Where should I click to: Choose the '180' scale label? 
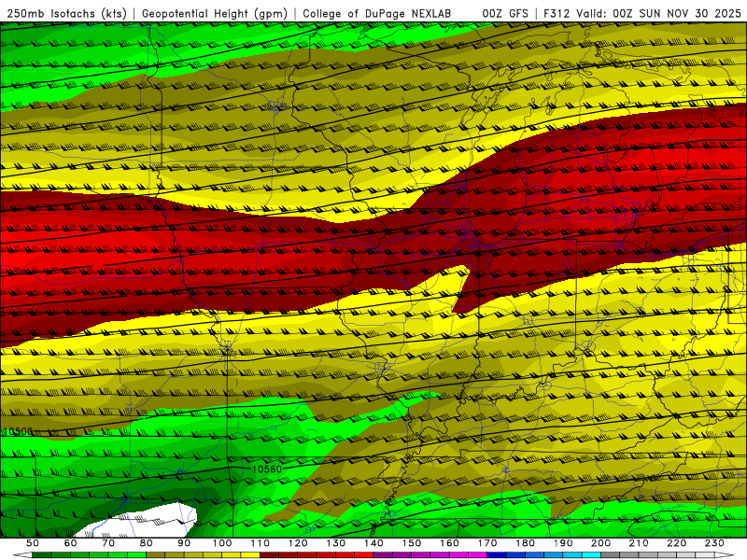pyautogui.click(x=525, y=543)
